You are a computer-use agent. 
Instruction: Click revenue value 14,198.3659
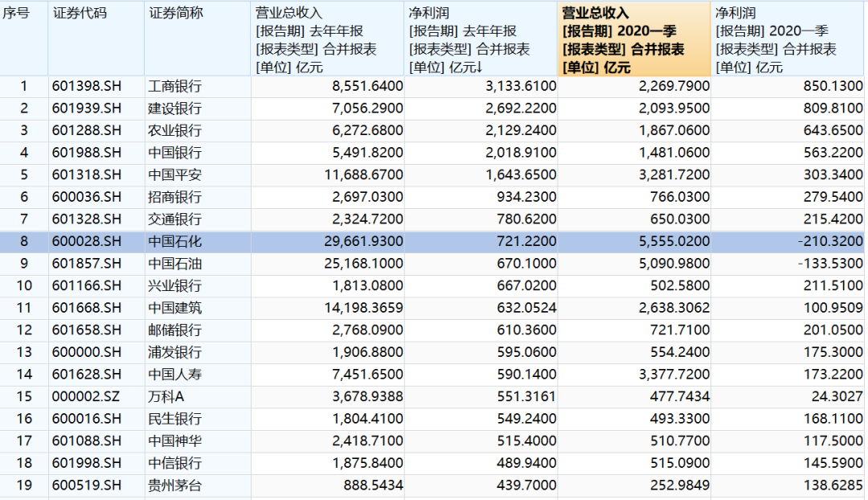click(364, 308)
